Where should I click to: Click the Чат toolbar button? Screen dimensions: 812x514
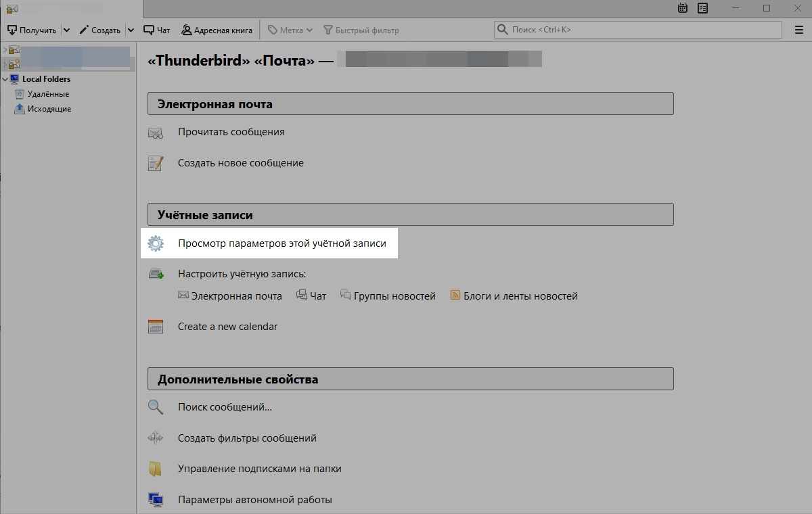click(x=157, y=30)
